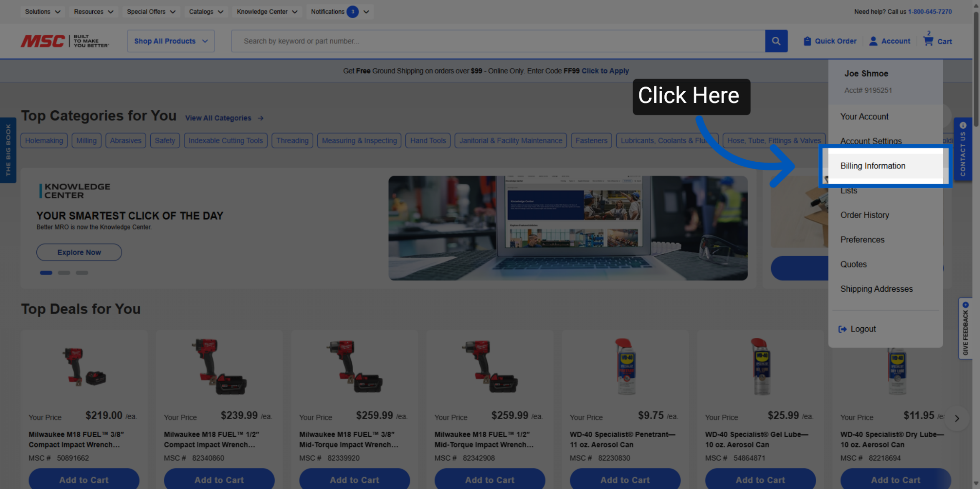Click the Logout arrow icon
980x489 pixels.
(843, 329)
